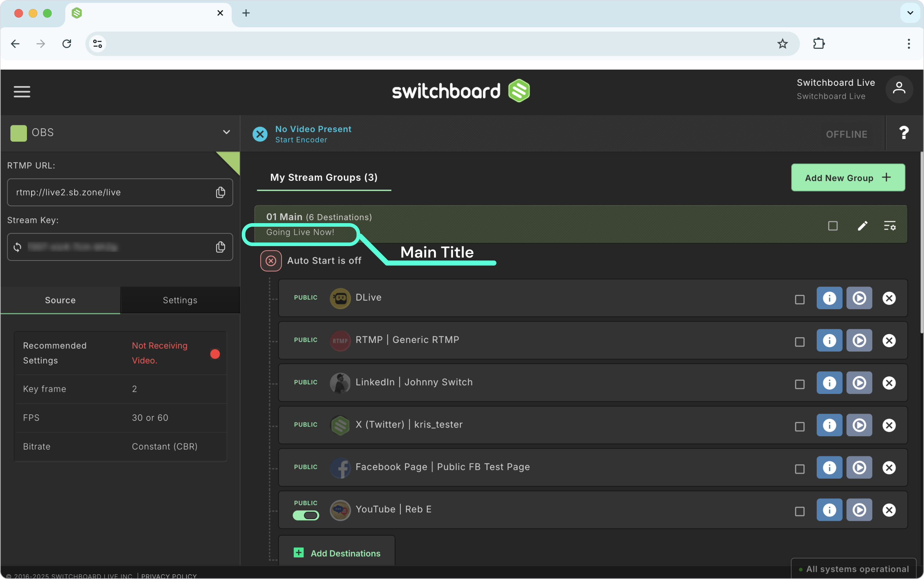Image resolution: width=924 pixels, height=579 pixels.
Task: View info for YouTube Reb E
Action: coord(829,510)
